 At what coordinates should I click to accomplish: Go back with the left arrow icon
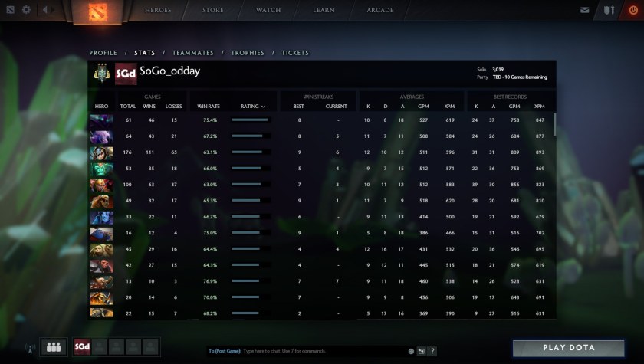click(44, 9)
